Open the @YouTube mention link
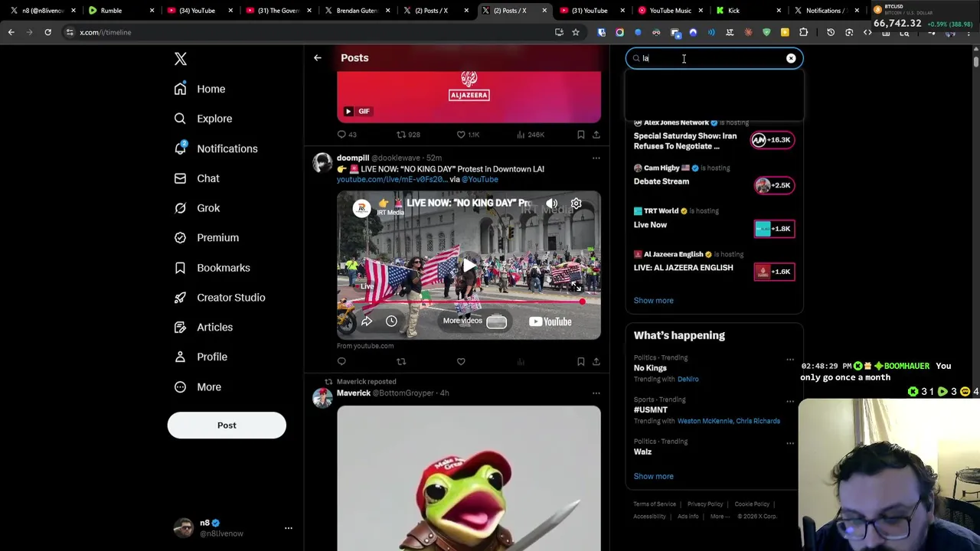The image size is (980, 551). coord(479,179)
